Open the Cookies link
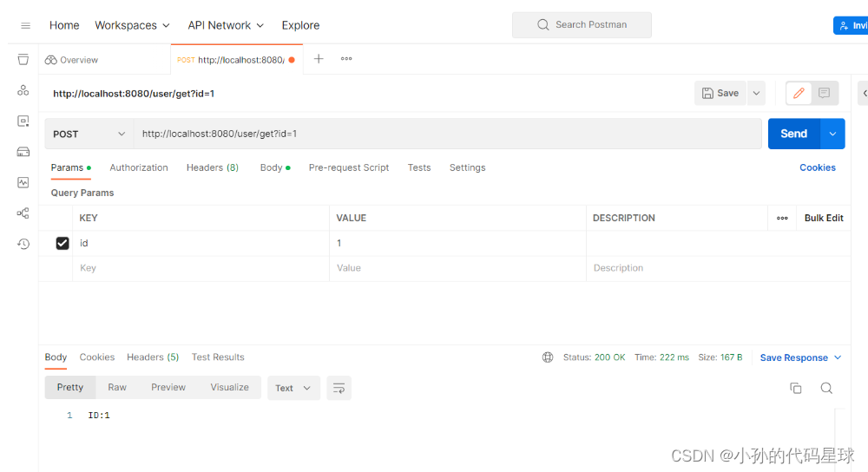The width and height of the screenshot is (868, 472). pyautogui.click(x=818, y=167)
